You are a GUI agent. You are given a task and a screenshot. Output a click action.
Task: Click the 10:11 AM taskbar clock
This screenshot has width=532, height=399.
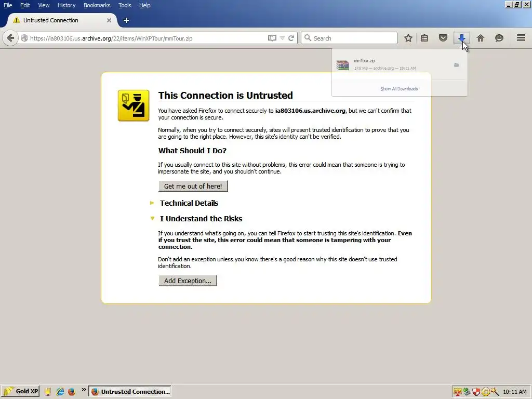click(515, 392)
